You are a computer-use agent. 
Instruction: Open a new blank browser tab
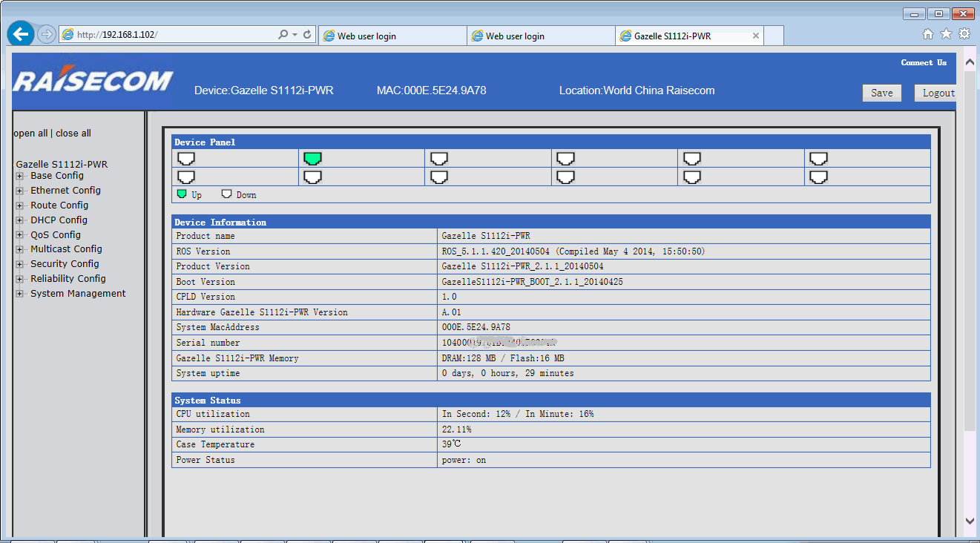click(774, 36)
